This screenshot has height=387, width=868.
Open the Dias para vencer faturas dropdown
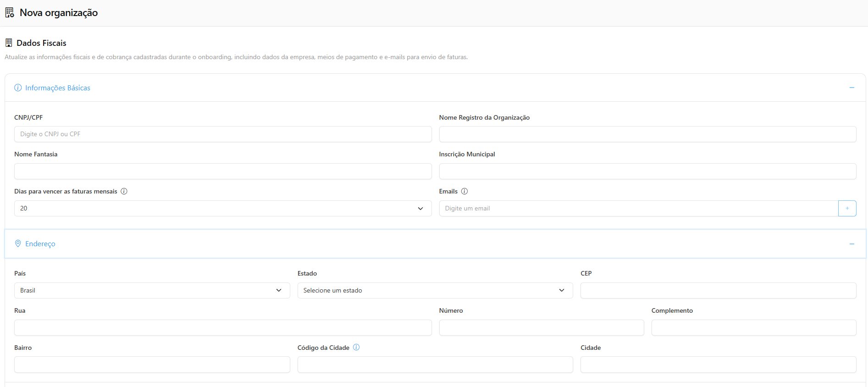223,208
